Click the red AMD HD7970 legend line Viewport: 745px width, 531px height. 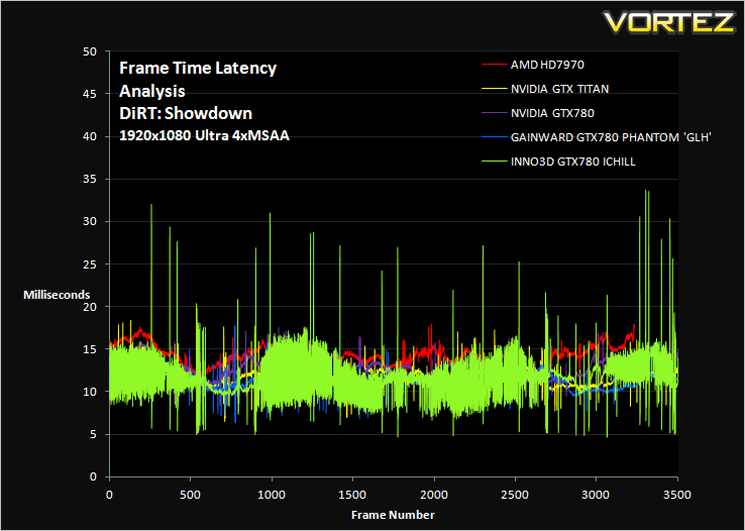click(494, 65)
